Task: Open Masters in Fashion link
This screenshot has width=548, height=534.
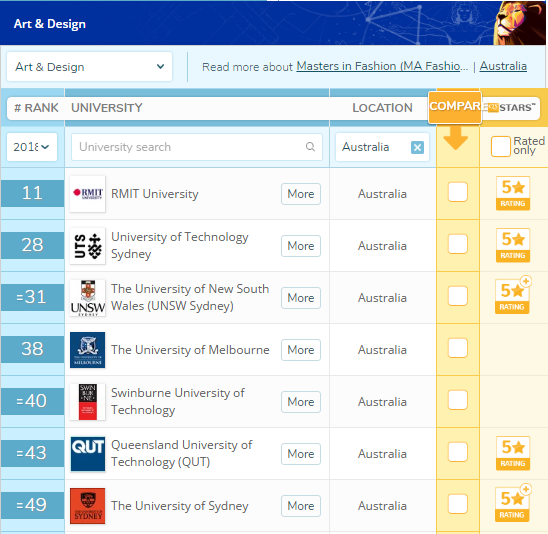Action: point(382,66)
